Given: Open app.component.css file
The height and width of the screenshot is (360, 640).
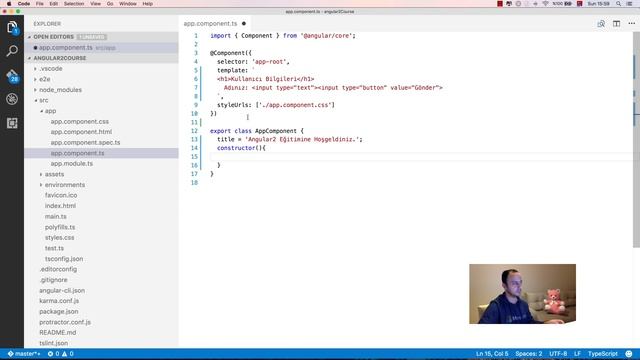Looking at the screenshot, I should (x=80, y=122).
